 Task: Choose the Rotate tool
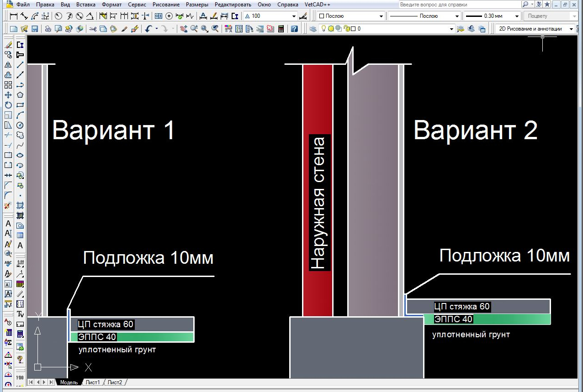pos(8,105)
